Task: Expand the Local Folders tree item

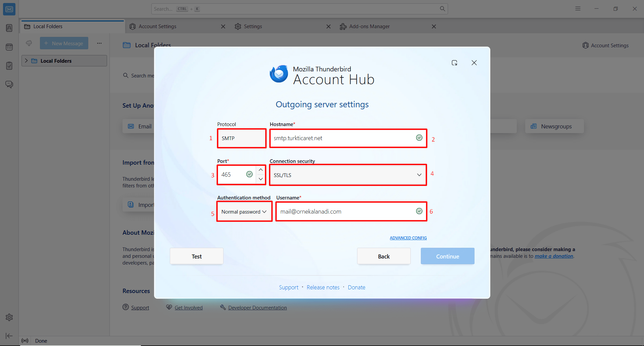Action: pyautogui.click(x=26, y=61)
